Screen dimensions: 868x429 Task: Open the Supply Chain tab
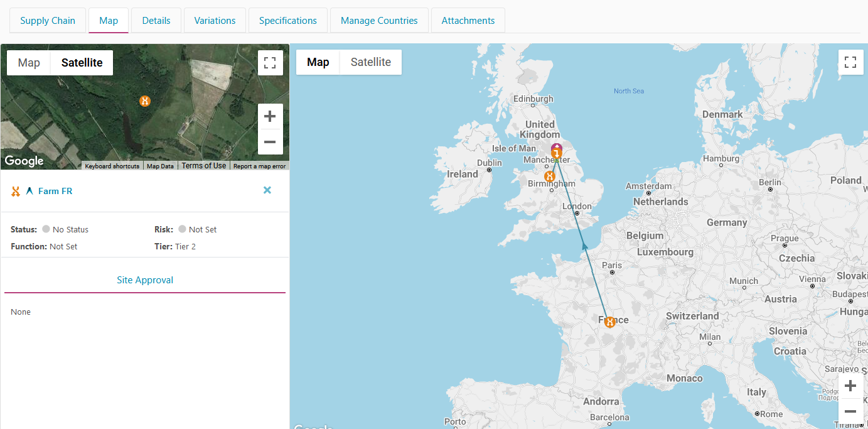(48, 21)
